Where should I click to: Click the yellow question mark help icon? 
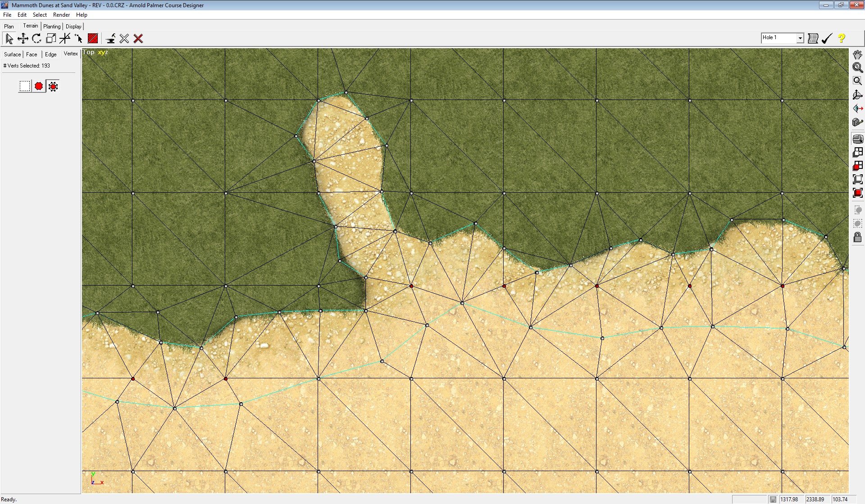point(841,39)
